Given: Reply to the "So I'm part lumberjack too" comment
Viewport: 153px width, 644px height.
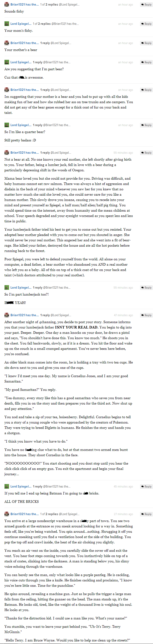Looking at the screenshot, I should (146, 287).
